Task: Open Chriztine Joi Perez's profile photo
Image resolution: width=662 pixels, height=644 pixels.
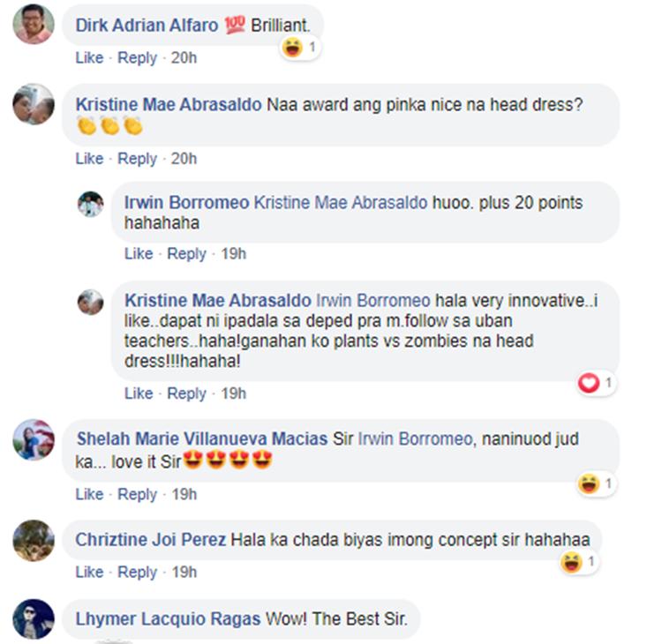Action: pos(34,541)
